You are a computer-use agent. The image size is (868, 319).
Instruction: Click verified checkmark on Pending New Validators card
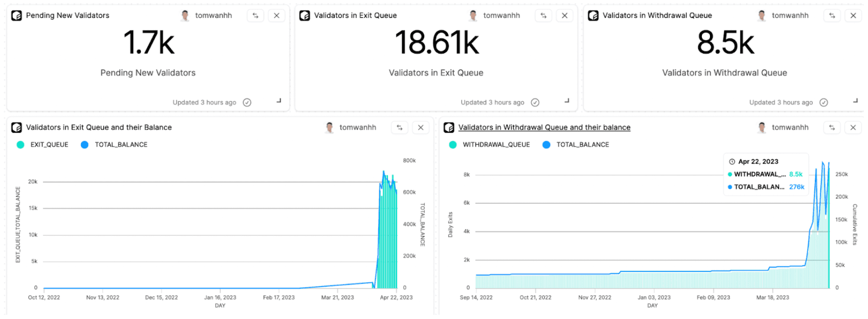(x=247, y=102)
